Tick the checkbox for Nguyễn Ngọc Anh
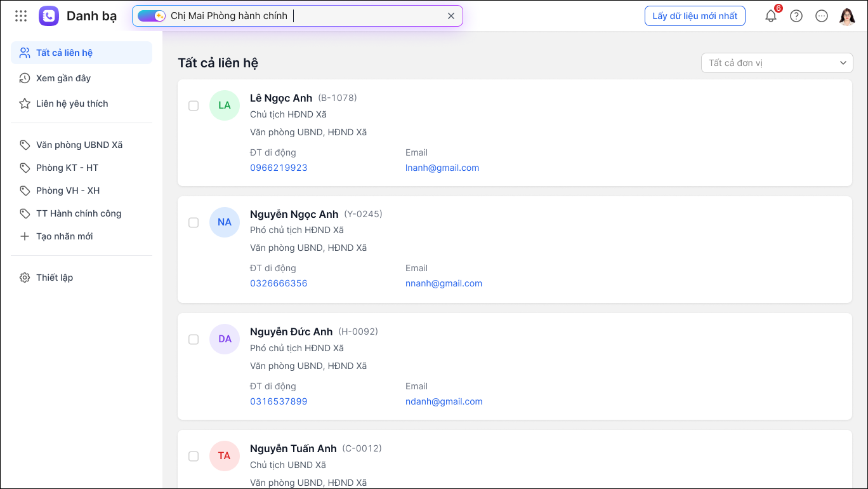This screenshot has height=489, width=868. click(x=194, y=222)
